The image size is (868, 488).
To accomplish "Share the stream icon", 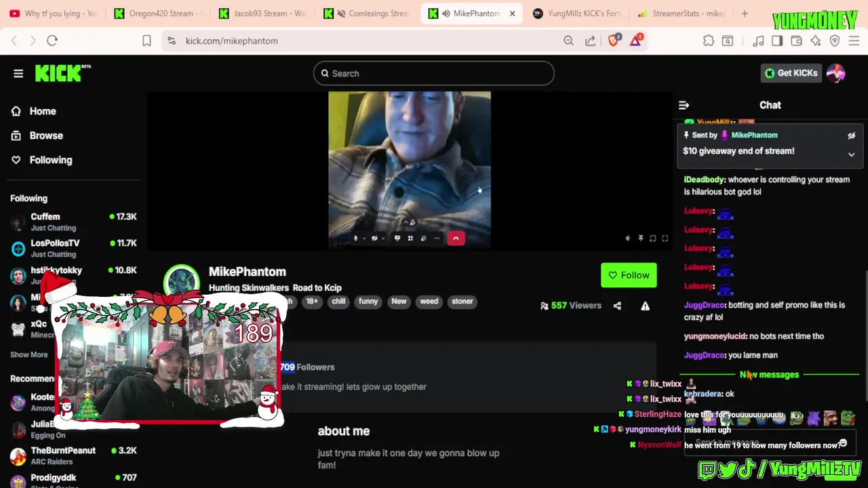I will click(617, 306).
